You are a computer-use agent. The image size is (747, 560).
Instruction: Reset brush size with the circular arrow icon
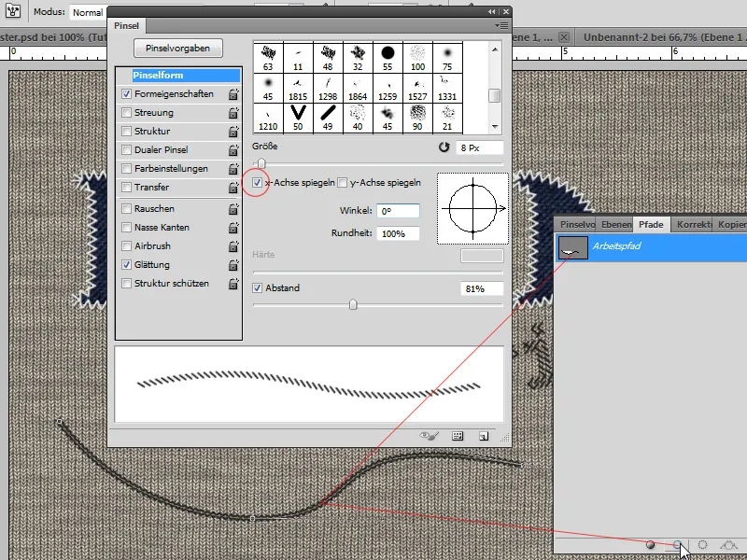[x=444, y=147]
